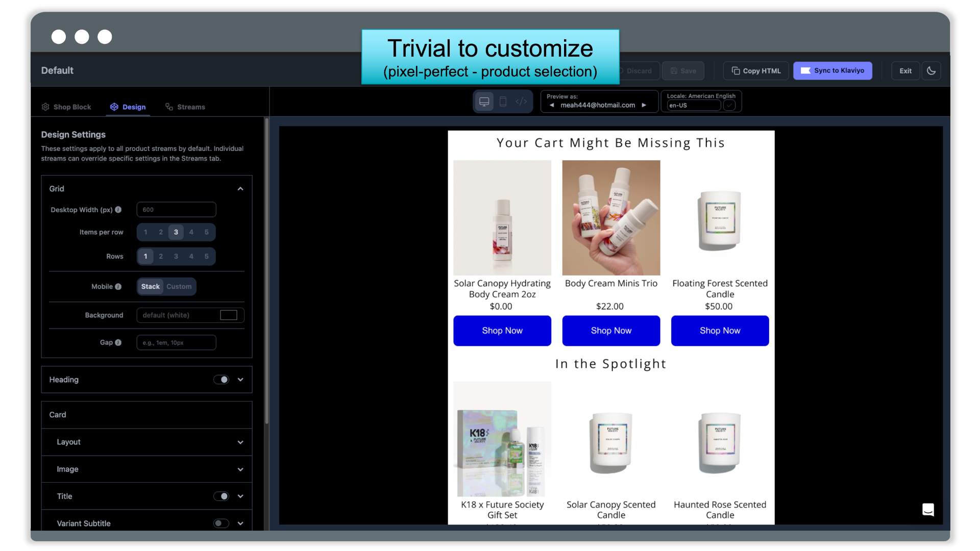
Task: Click previous preview recipient arrow
Action: coord(552,105)
